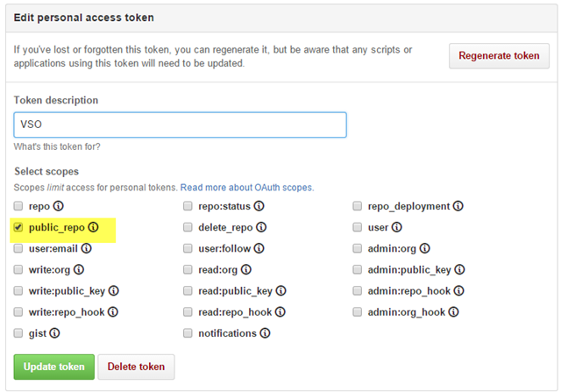Click the info icon next to repo scope
Viewport: 561px width, 392px height.
coord(59,206)
